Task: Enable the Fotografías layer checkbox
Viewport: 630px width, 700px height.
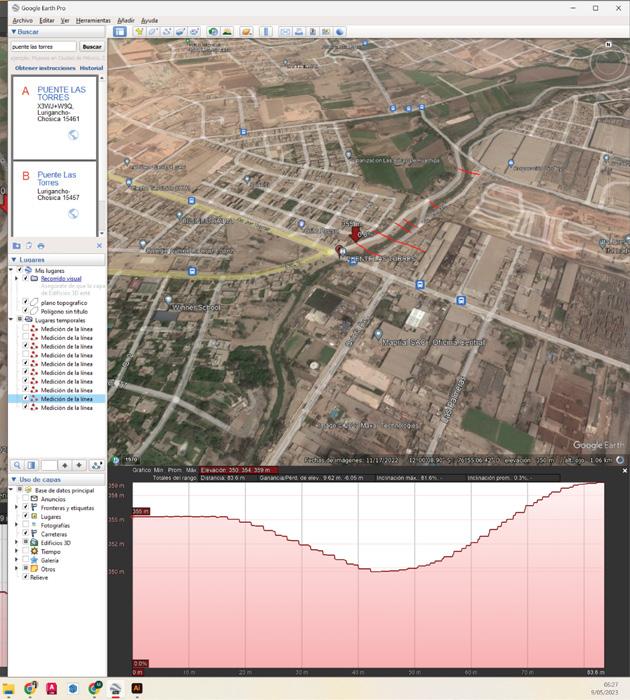Action: pyautogui.click(x=25, y=525)
